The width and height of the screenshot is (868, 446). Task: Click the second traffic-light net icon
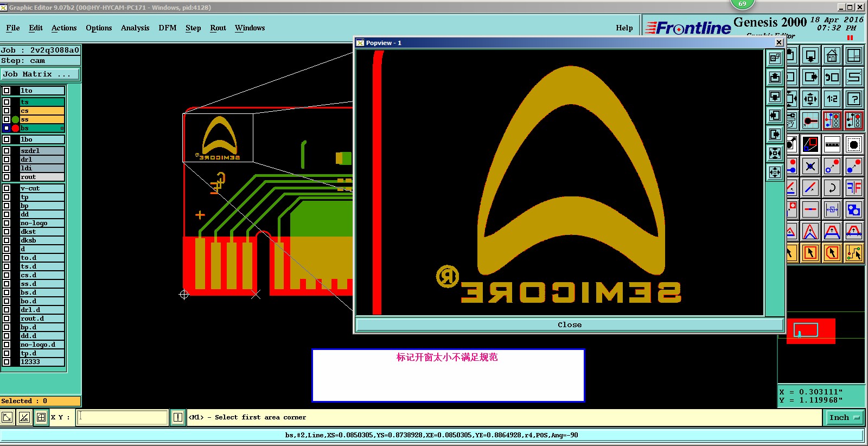(854, 120)
